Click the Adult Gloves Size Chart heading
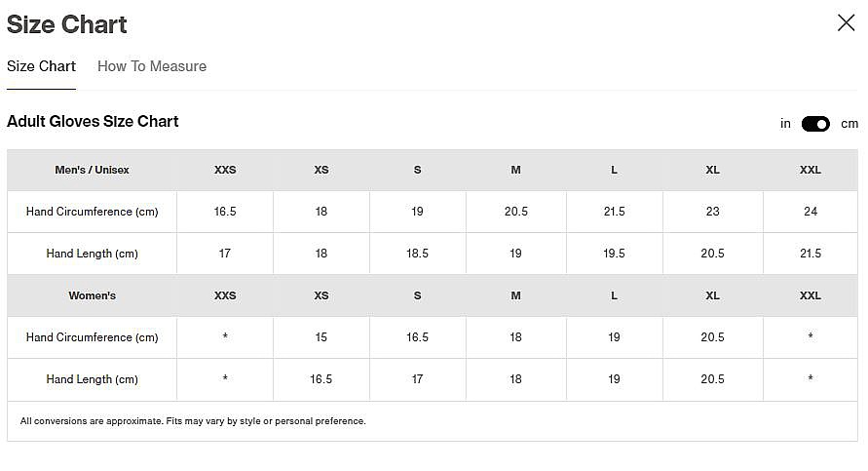 pyautogui.click(x=93, y=122)
